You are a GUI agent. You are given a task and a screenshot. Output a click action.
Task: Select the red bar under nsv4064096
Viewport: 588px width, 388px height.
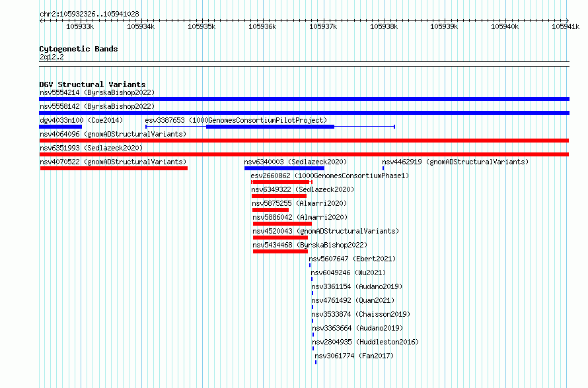(304, 141)
